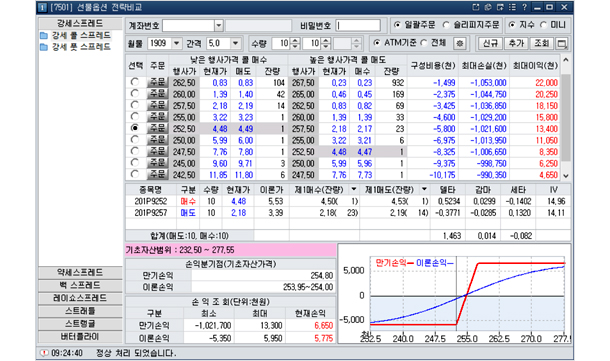
Task: Click the window layout icon beside 조회
Action: pos(562,44)
